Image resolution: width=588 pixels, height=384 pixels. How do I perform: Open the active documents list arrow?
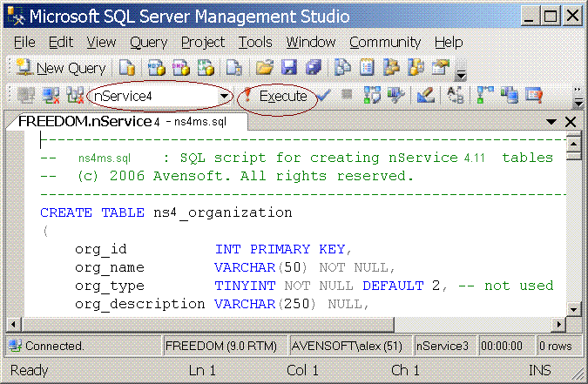(551, 122)
